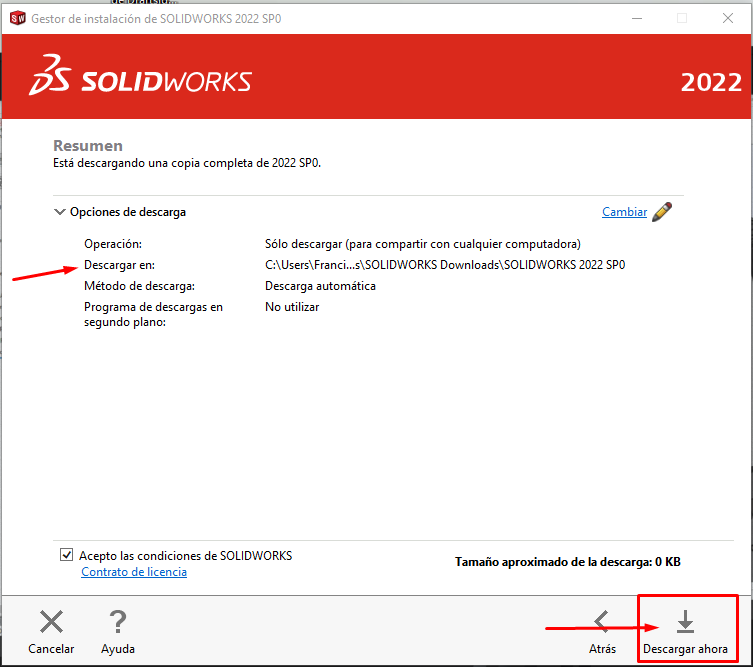Open Ayuda help
753x667 pixels.
pyautogui.click(x=118, y=631)
